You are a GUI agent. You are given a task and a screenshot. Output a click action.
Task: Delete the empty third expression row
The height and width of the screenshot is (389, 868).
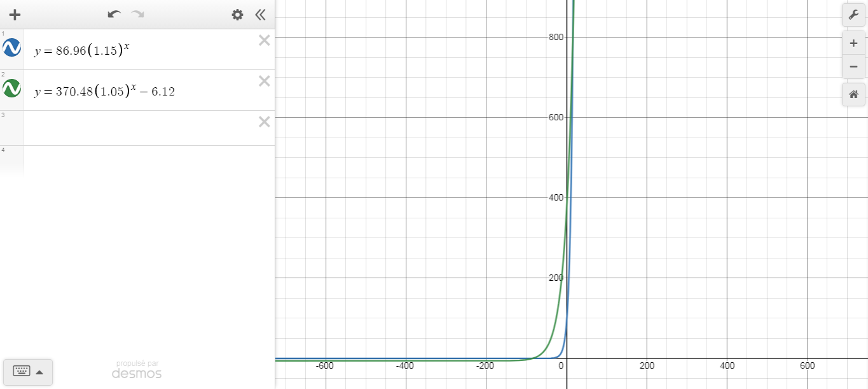[264, 122]
